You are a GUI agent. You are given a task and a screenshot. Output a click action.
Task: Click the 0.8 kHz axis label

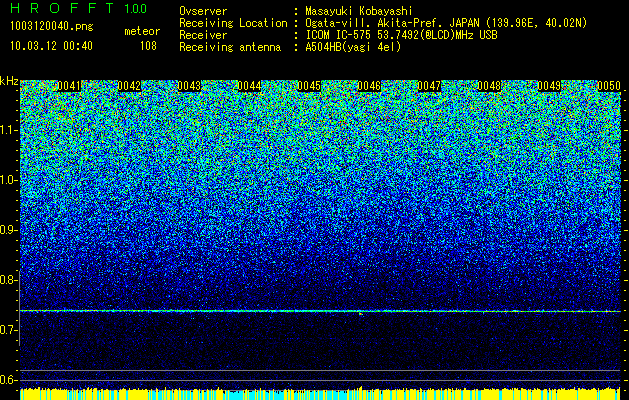(8, 280)
